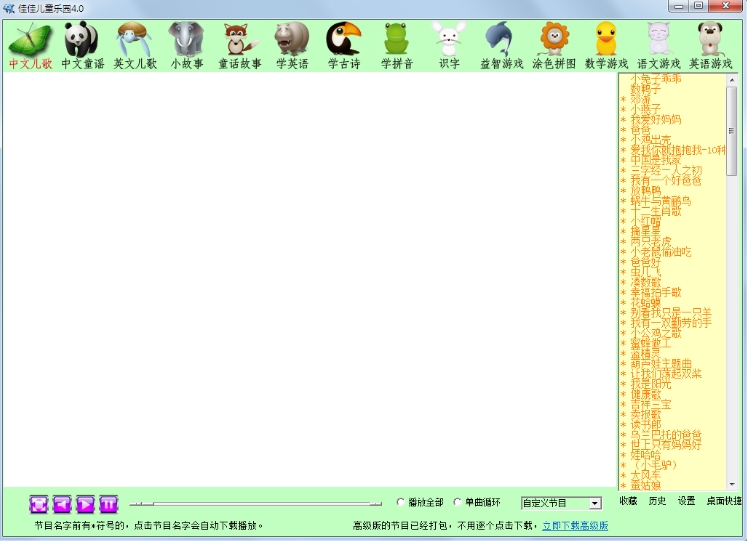
Task: Open 英文儿歌 turtle category
Action: [135, 46]
